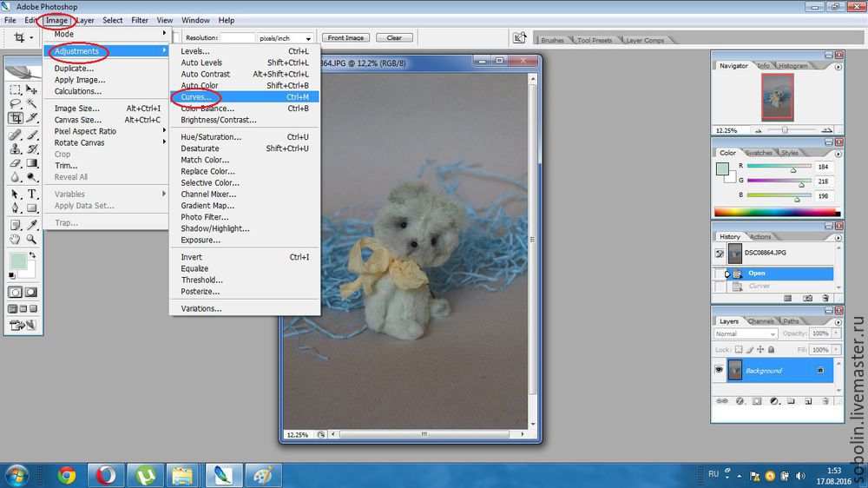Select the Zoom tool

click(x=32, y=240)
